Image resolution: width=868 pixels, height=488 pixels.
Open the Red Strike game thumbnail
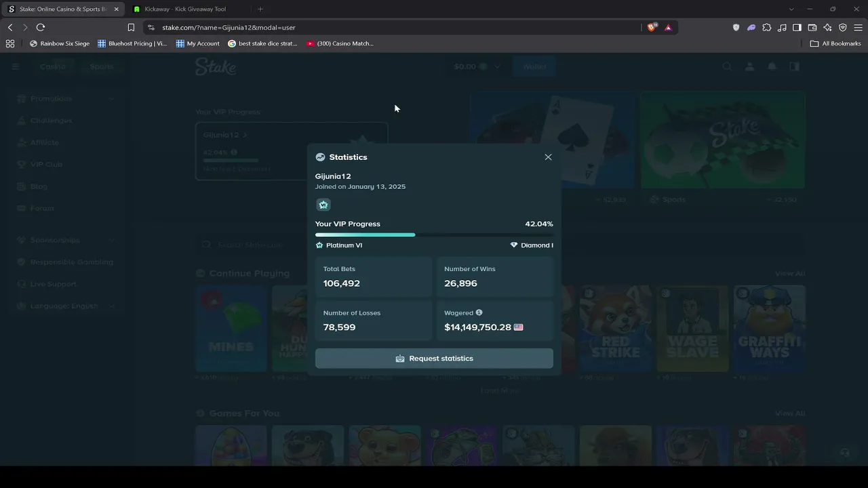click(x=615, y=328)
